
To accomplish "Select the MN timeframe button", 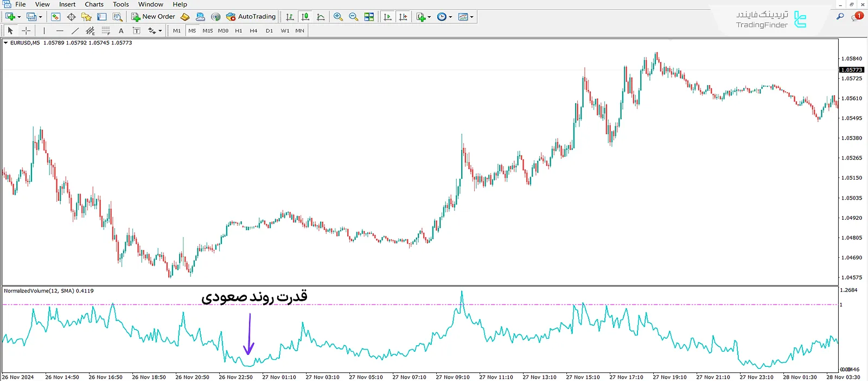I will pos(299,31).
